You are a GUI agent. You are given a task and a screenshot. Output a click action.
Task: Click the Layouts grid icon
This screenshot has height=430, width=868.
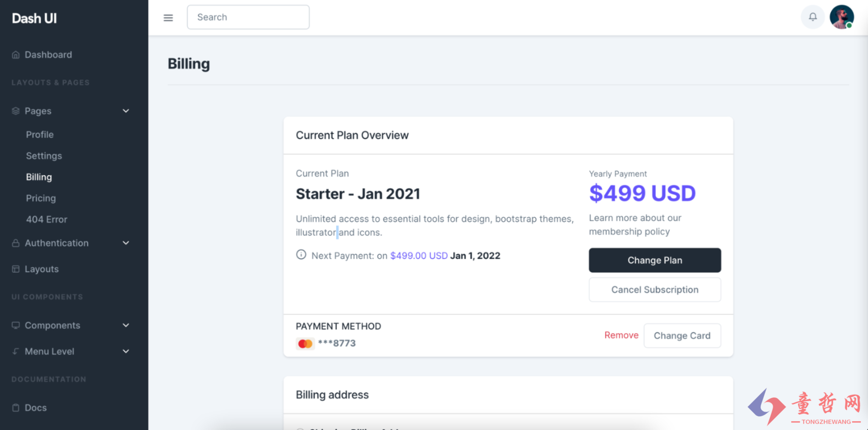16,269
